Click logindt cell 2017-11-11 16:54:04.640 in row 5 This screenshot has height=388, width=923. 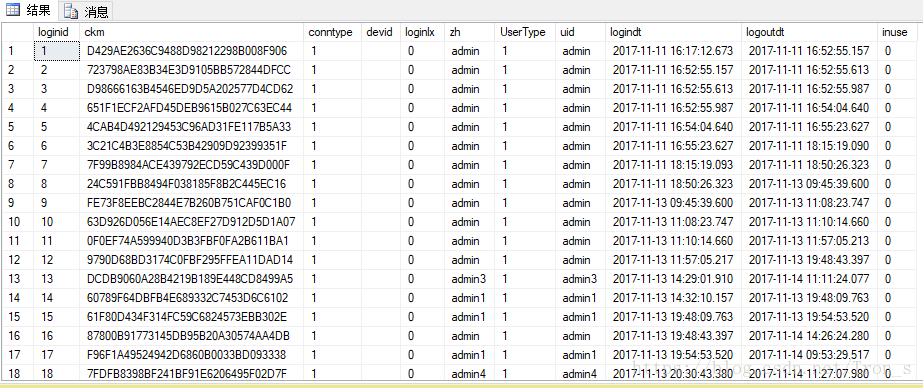tap(673, 127)
